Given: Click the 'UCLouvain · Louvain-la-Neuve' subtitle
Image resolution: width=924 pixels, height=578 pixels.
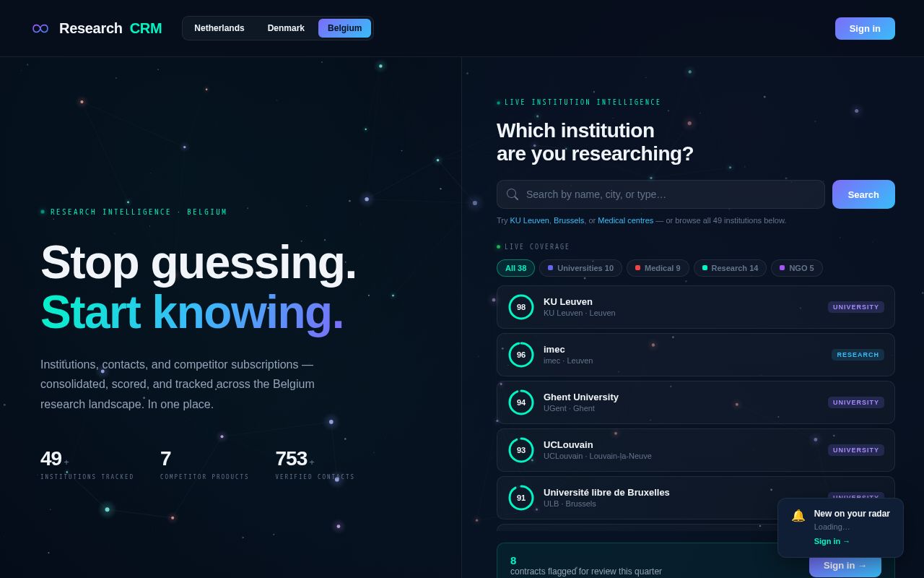Looking at the screenshot, I should pos(598,456).
